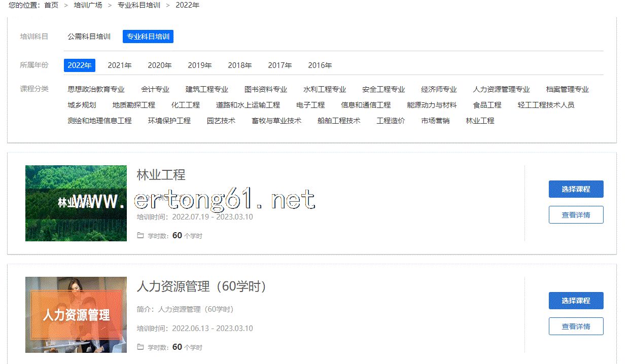Click the folder icon in 人力资源管理 course card

point(141,347)
